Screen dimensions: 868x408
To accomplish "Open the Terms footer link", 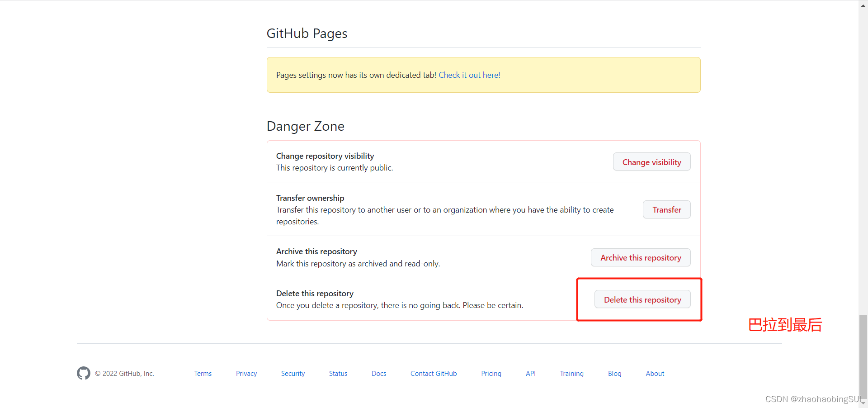I will [203, 374].
